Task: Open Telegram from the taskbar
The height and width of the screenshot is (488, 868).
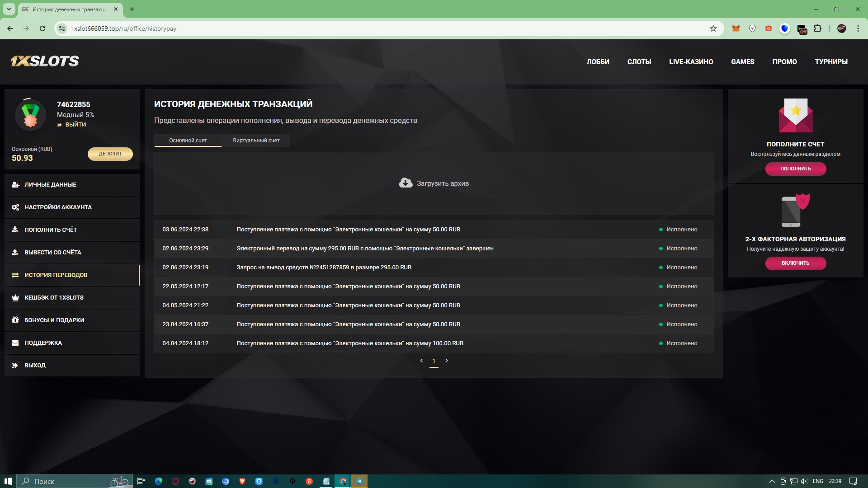Action: coord(359,481)
